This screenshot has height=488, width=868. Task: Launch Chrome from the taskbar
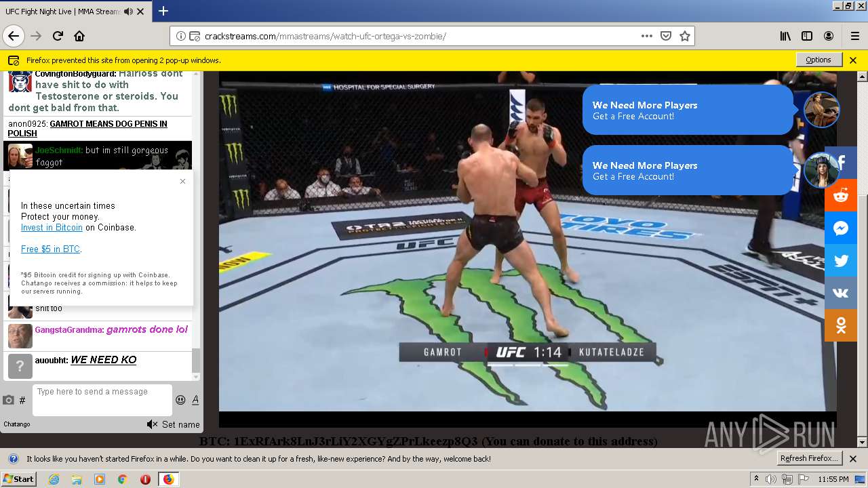pyautogui.click(x=122, y=479)
